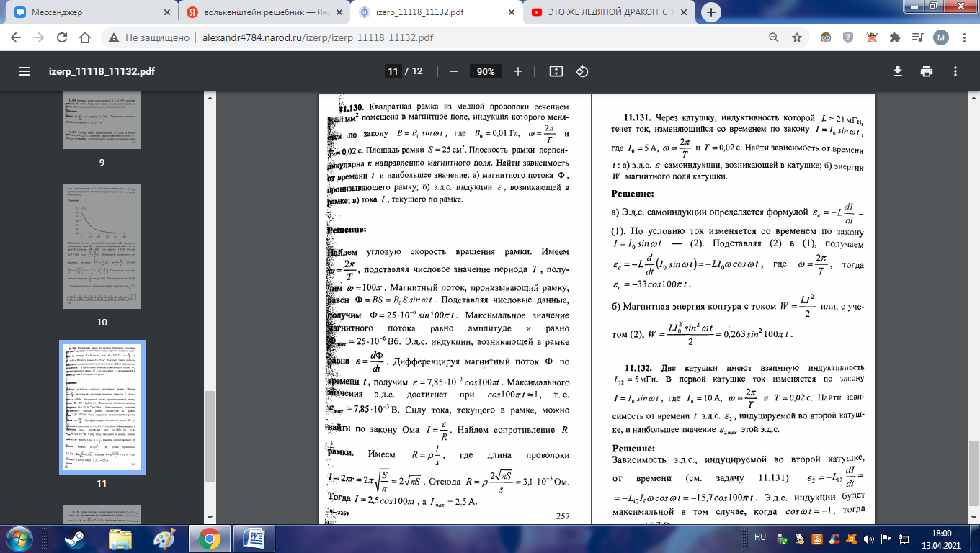980x553 pixels.
Task: Click the zoom out minus button
Action: point(454,71)
